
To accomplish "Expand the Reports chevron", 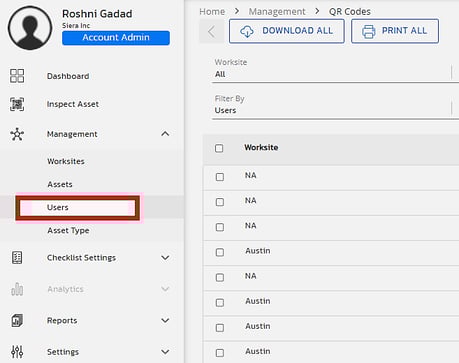I will pyautogui.click(x=165, y=320).
